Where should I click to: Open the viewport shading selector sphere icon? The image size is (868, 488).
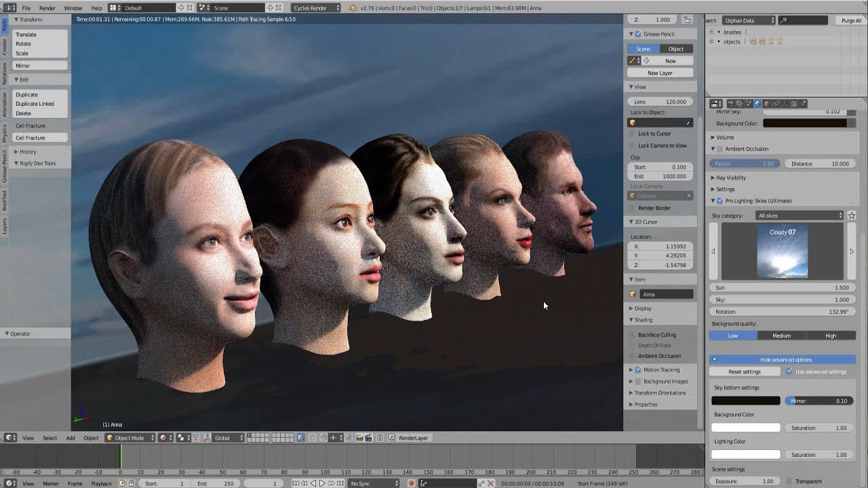[165, 438]
